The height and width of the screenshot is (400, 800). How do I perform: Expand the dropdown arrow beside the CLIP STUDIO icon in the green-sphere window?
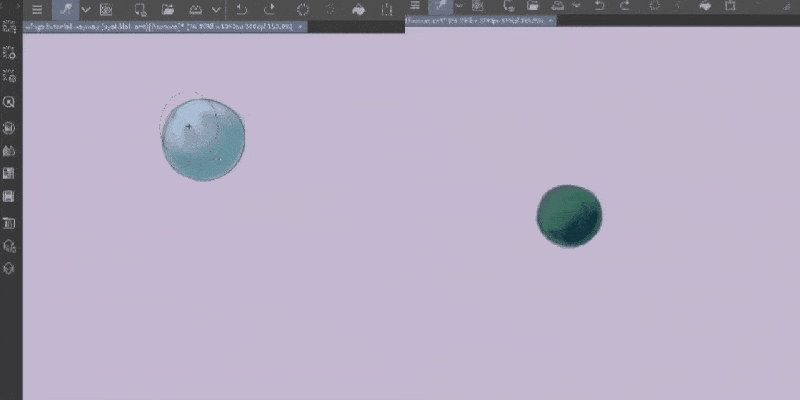459,6
